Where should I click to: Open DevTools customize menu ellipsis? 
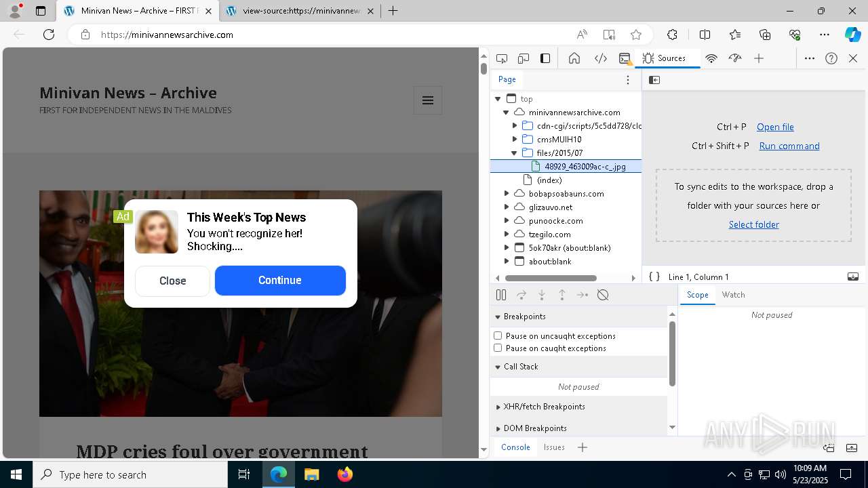tap(810, 58)
